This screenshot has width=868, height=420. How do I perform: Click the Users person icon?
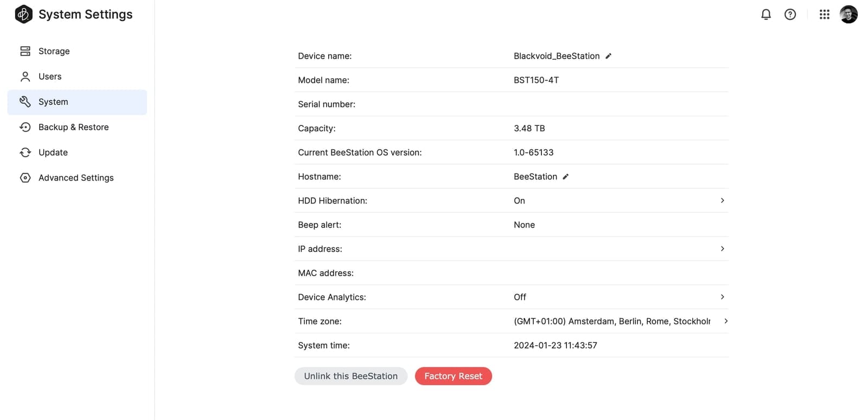coord(25,77)
